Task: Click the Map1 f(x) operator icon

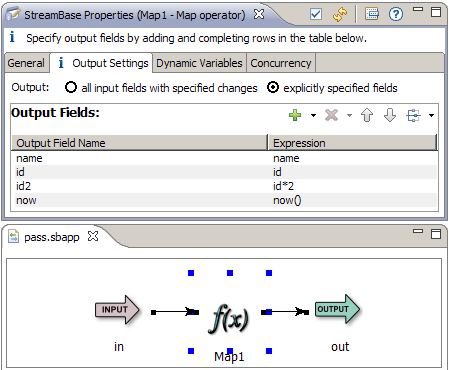Action: pyautogui.click(x=230, y=318)
